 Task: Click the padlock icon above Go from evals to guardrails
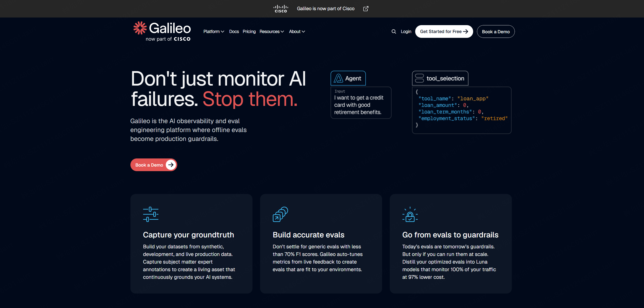tap(410, 214)
